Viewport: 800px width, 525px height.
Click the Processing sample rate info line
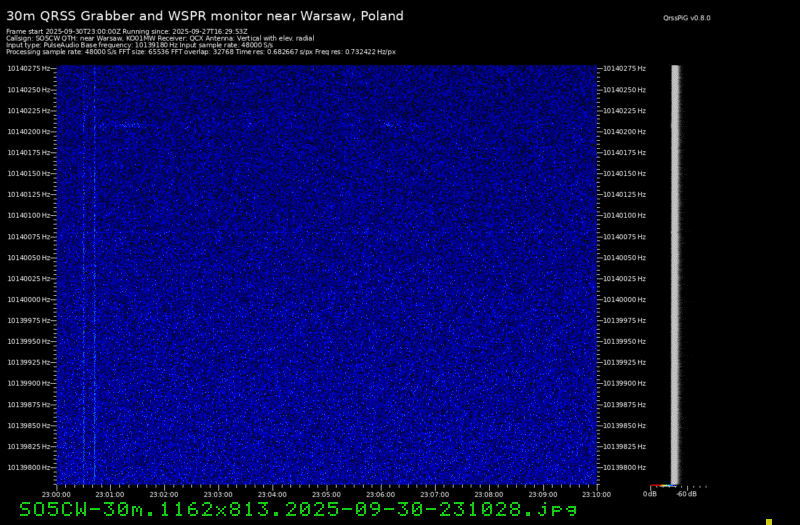click(200, 51)
